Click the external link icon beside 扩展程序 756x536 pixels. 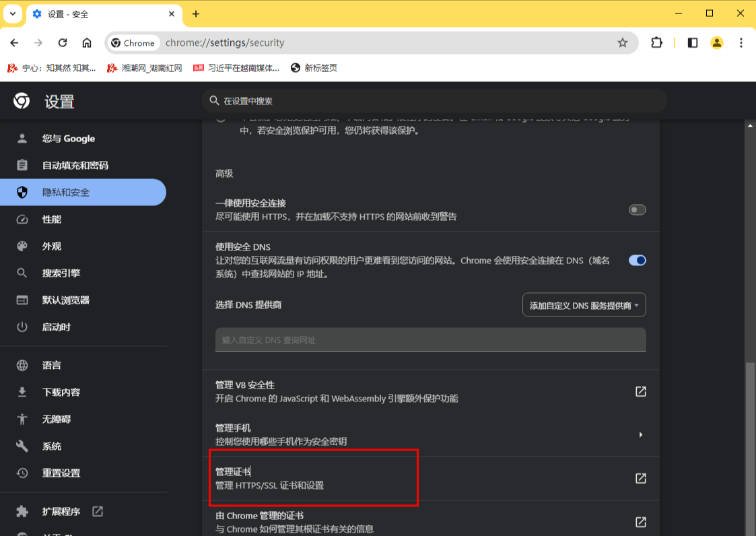point(98,511)
